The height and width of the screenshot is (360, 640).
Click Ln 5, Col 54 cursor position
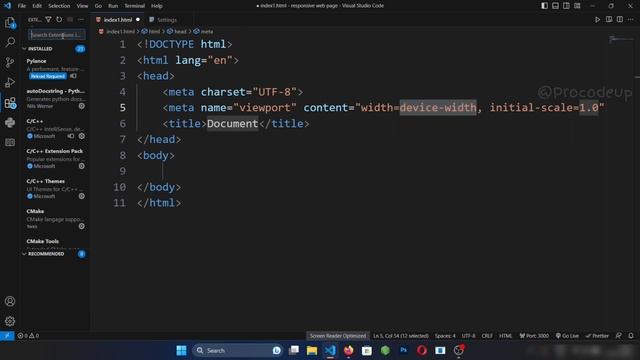401,336
